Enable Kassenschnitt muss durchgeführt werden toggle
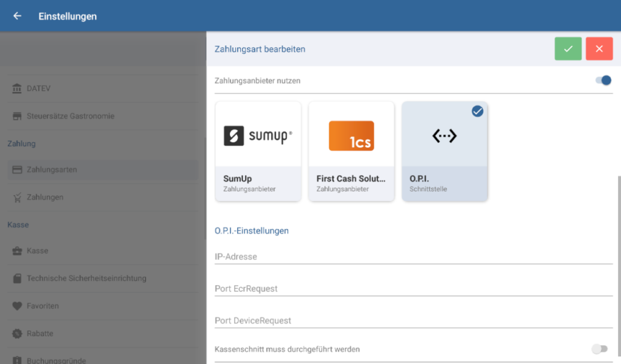Viewport: 621px width, 364px height. pos(599,349)
